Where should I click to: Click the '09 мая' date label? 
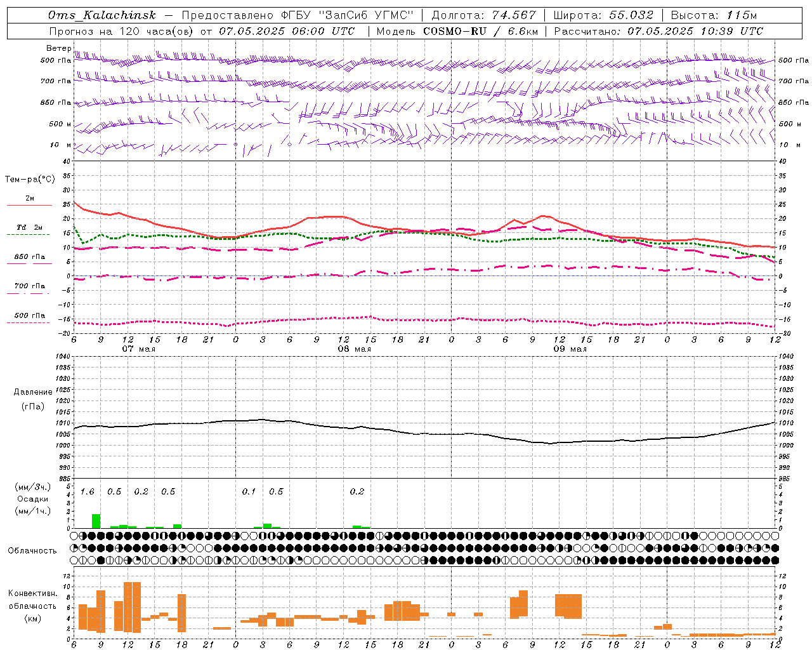570,349
